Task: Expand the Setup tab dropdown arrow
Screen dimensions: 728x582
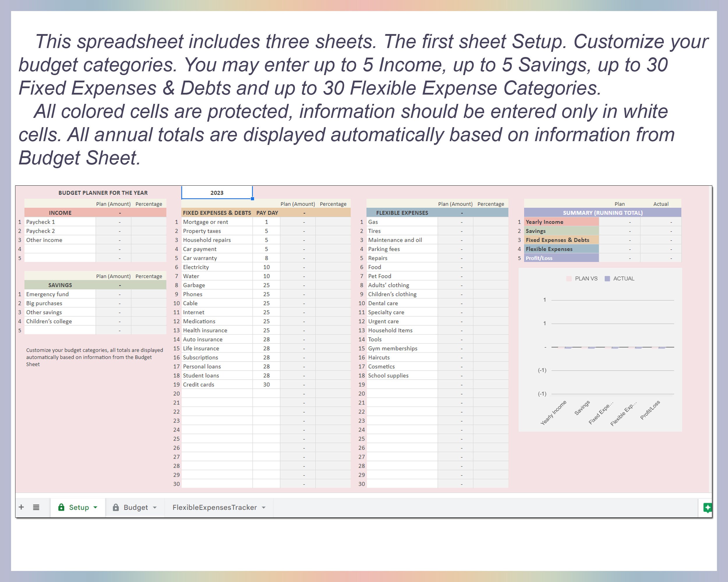Action: [x=95, y=507]
